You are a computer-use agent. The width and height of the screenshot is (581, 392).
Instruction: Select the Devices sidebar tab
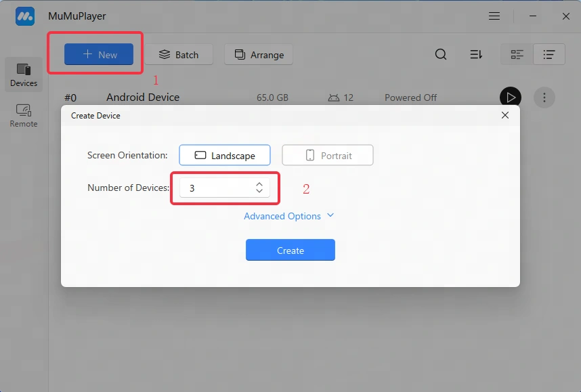point(24,74)
